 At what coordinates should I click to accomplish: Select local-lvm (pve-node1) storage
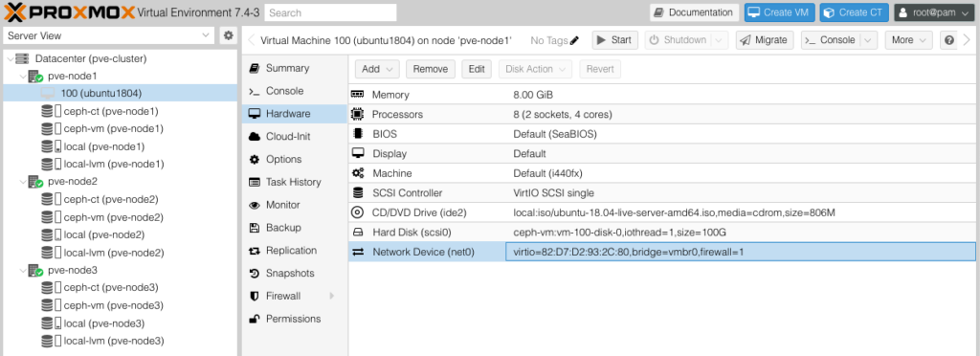point(114,164)
